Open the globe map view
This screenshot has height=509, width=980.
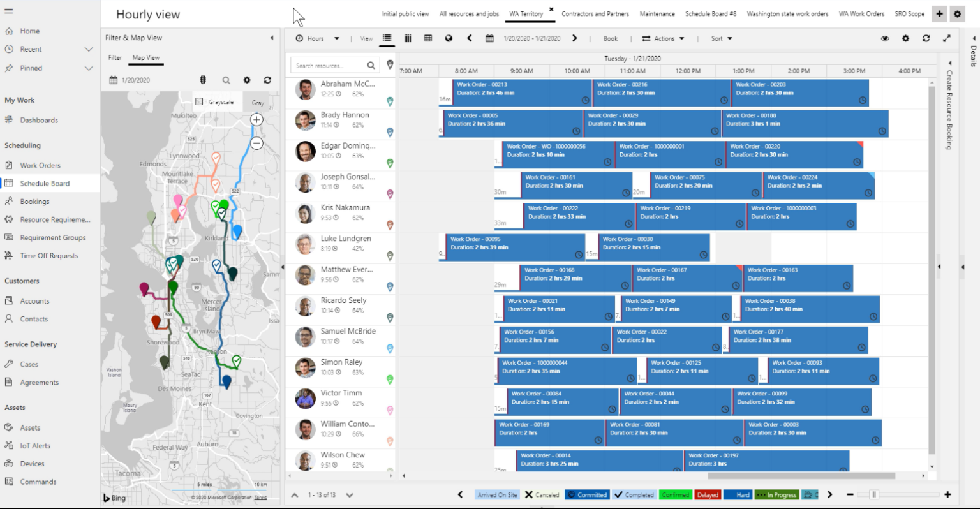coord(449,38)
